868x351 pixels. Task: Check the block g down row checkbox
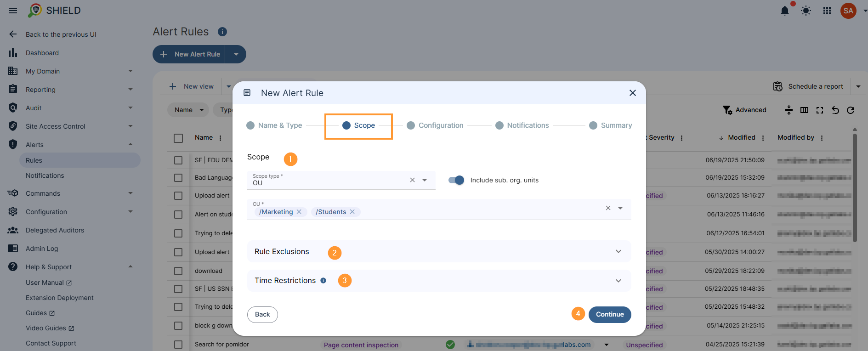(178, 326)
